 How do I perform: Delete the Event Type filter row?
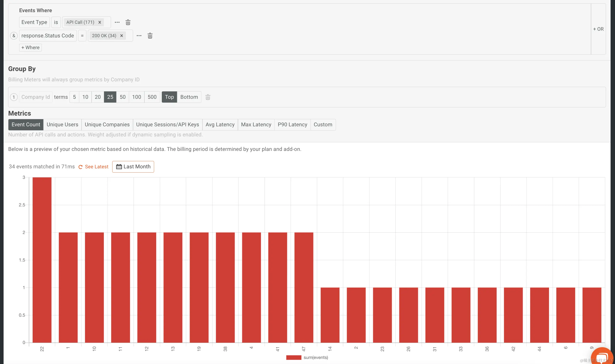[128, 22]
